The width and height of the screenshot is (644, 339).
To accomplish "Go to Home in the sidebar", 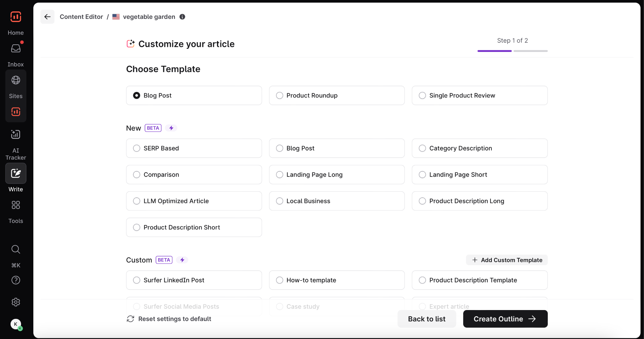I will pos(16,17).
